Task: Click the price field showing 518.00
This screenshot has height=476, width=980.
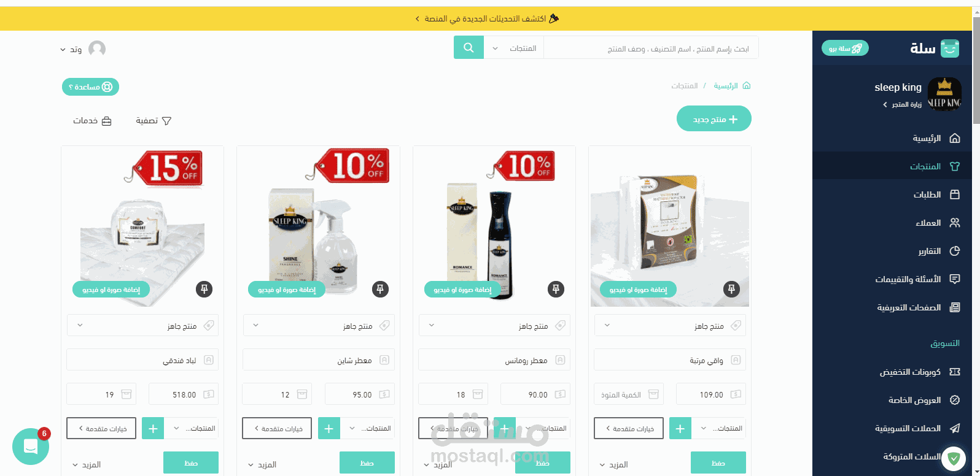Action: pyautogui.click(x=184, y=394)
